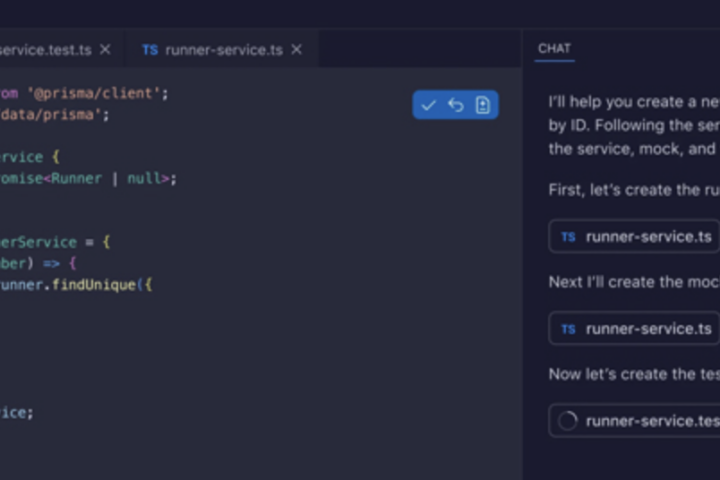Revert changes with the undo arrow icon

456,105
